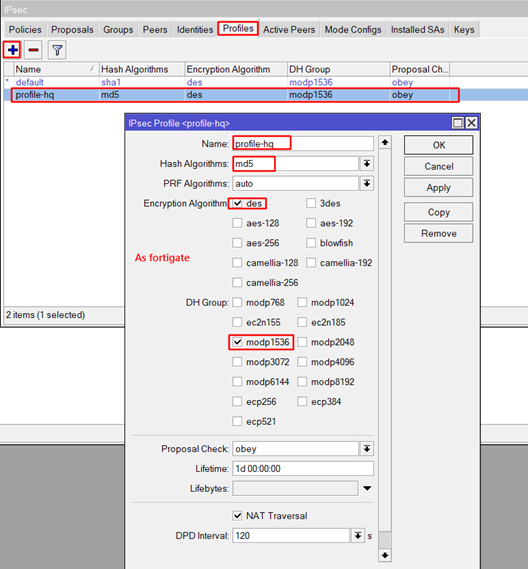Image resolution: width=528 pixels, height=569 pixels.
Task: Open Hash Algorithms dropdown arrow
Action: pyautogui.click(x=367, y=164)
